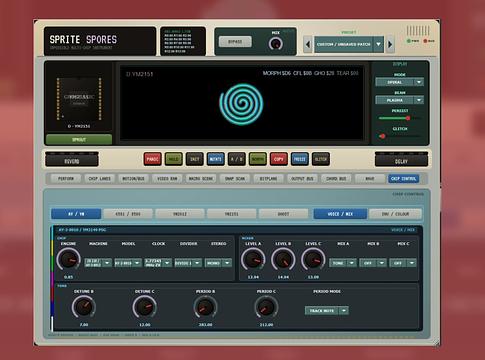Toggle the A / B compare button
The image size is (485, 360).
(237, 159)
